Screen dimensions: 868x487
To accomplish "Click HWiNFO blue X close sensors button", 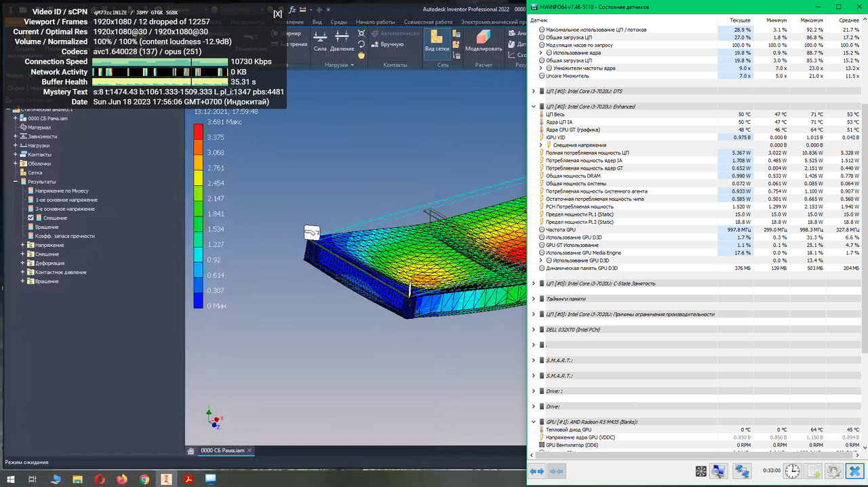I will click(855, 471).
